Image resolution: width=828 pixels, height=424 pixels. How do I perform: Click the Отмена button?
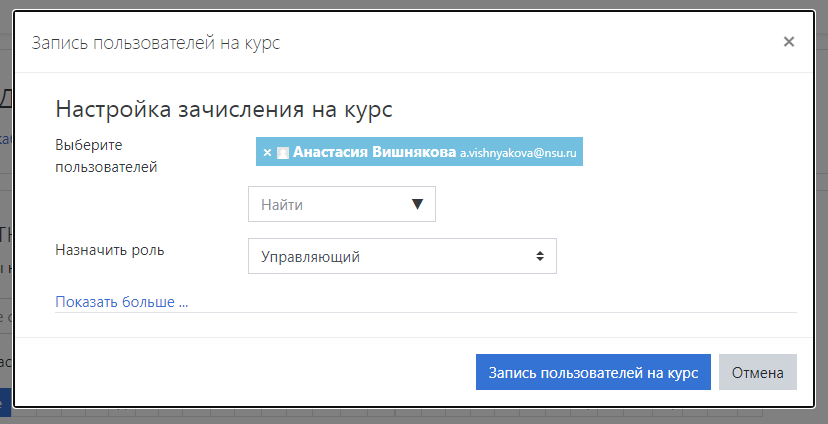coord(757,372)
